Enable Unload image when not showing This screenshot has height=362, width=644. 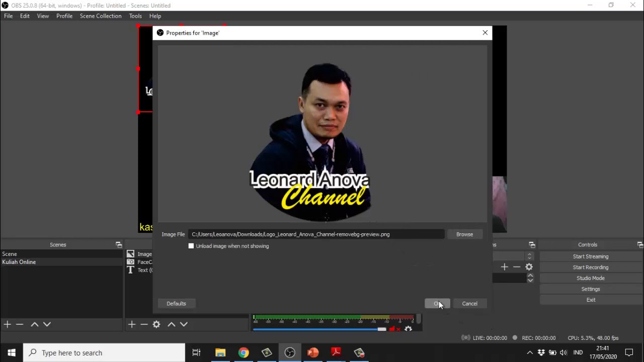191,246
